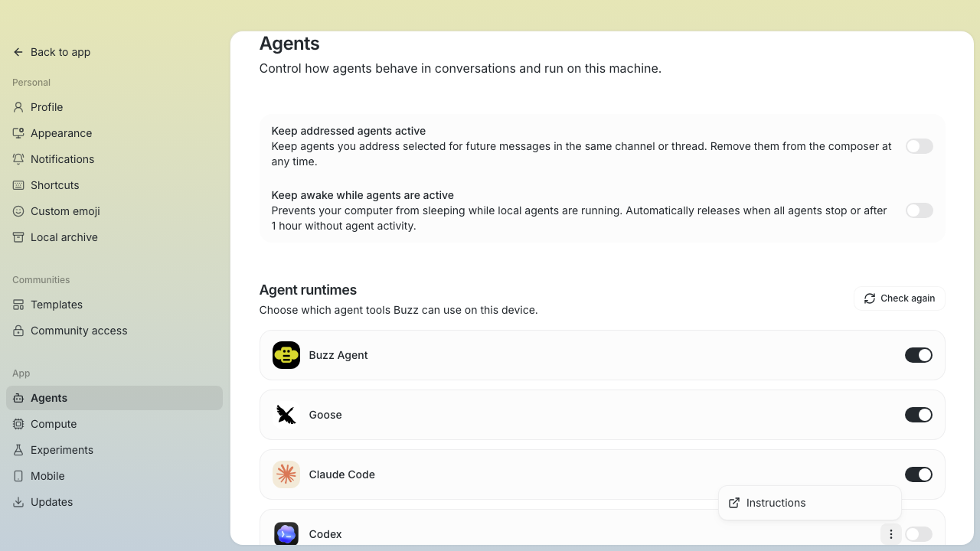
Task: Click the Shortcuts keyboard icon
Action: pos(18,185)
